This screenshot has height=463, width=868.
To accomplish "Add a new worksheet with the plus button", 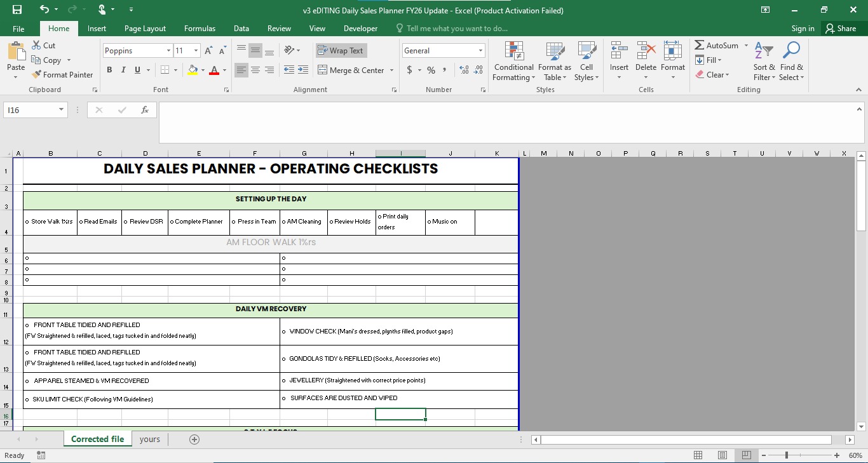I will pyautogui.click(x=194, y=439).
